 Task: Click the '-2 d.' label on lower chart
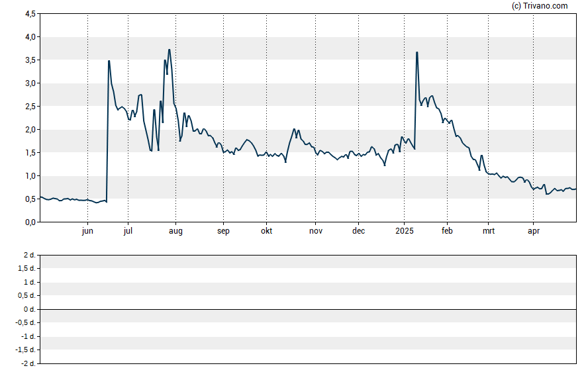click(x=28, y=363)
